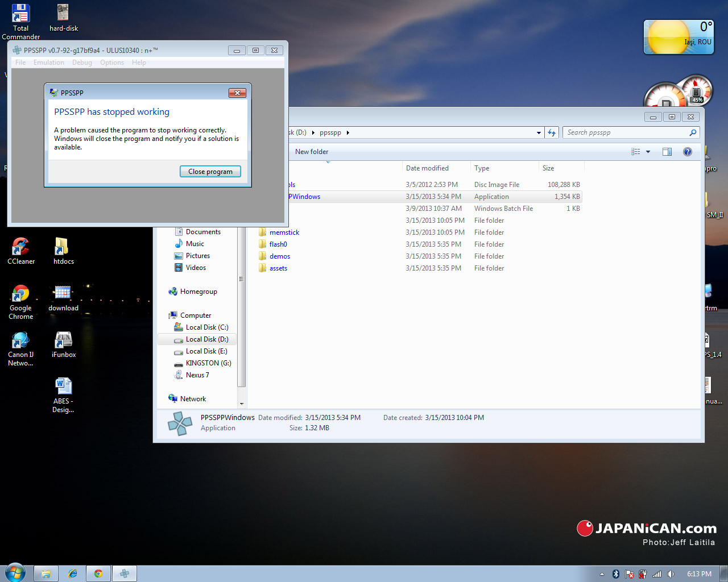Viewport: 728px width, 582px height.
Task: Launch CCleaner from the desktop
Action: tap(21, 251)
